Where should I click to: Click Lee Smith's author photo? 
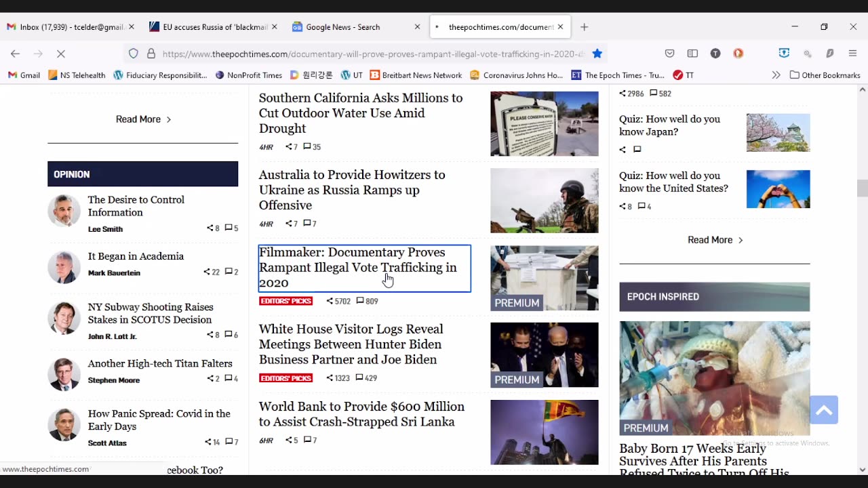(64, 211)
